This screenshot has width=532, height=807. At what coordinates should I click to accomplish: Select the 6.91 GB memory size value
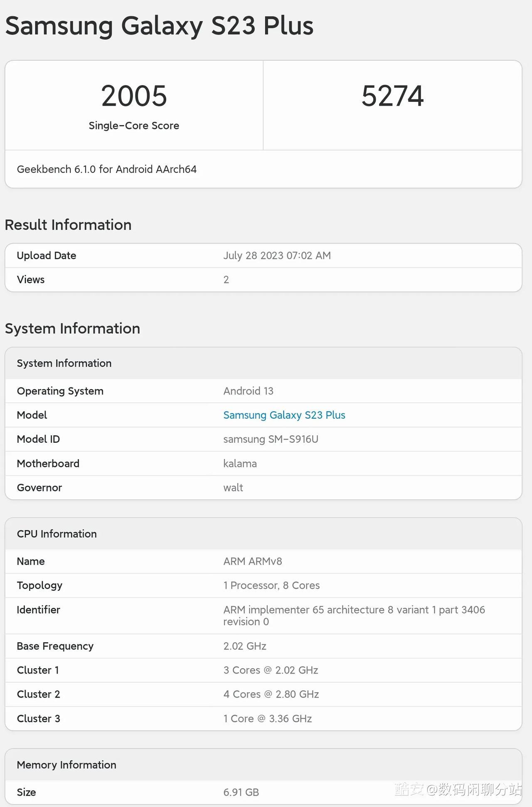[x=241, y=792]
